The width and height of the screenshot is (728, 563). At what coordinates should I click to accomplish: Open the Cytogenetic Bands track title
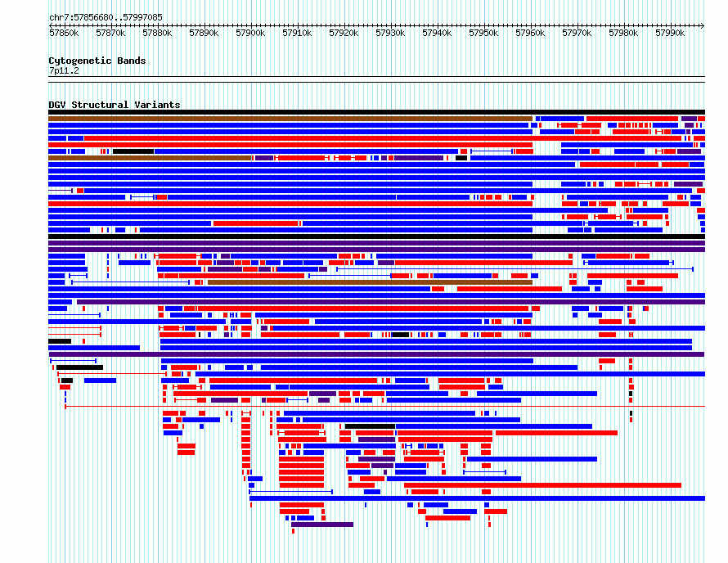click(97, 61)
